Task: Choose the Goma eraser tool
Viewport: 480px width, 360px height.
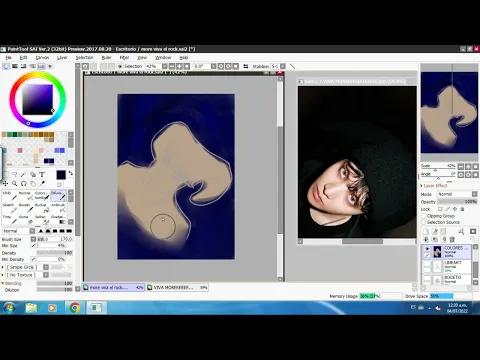Action: point(26,220)
